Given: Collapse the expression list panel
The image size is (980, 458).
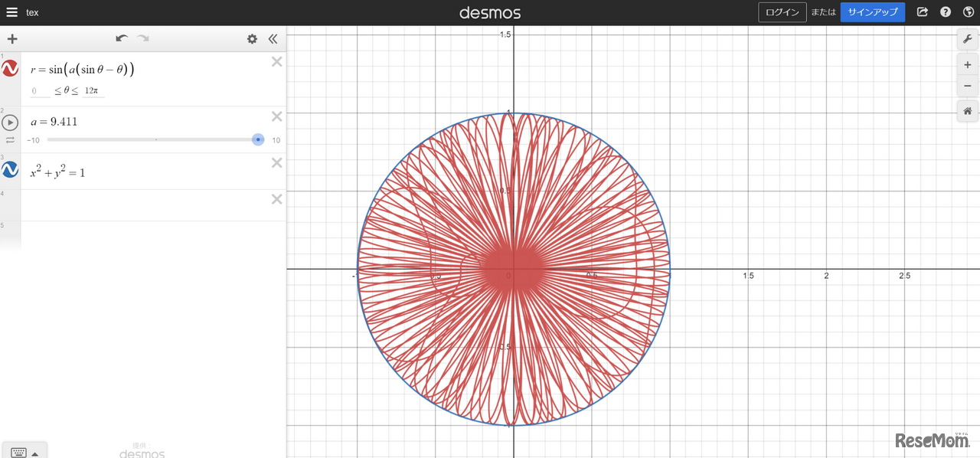Looking at the screenshot, I should [273, 39].
